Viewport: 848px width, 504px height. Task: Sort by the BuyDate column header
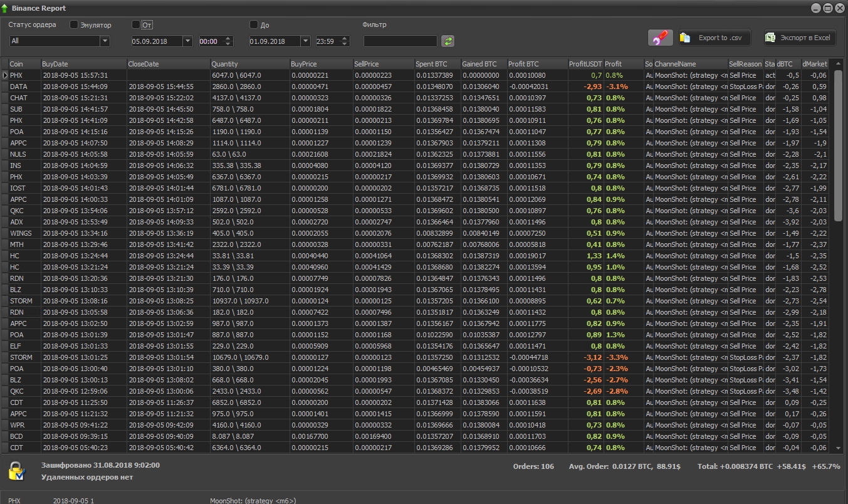84,64
